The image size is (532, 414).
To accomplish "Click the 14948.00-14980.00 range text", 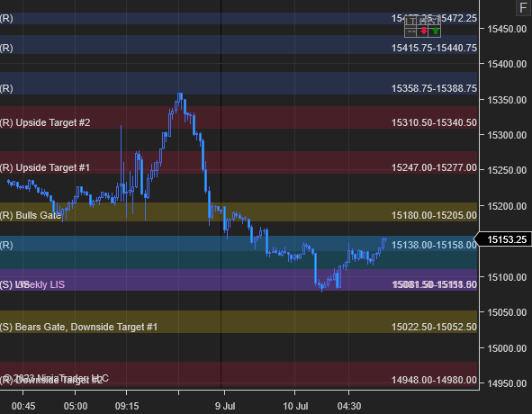I will (x=434, y=380).
